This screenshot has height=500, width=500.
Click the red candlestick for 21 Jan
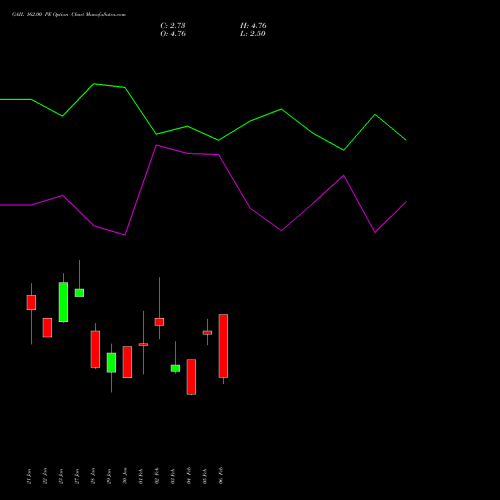click(x=31, y=302)
